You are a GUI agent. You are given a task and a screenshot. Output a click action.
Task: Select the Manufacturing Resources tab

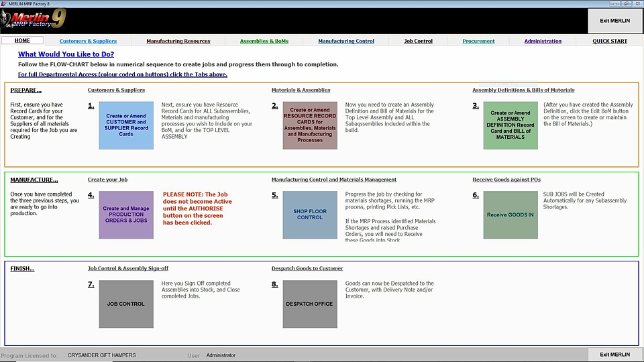(x=178, y=41)
